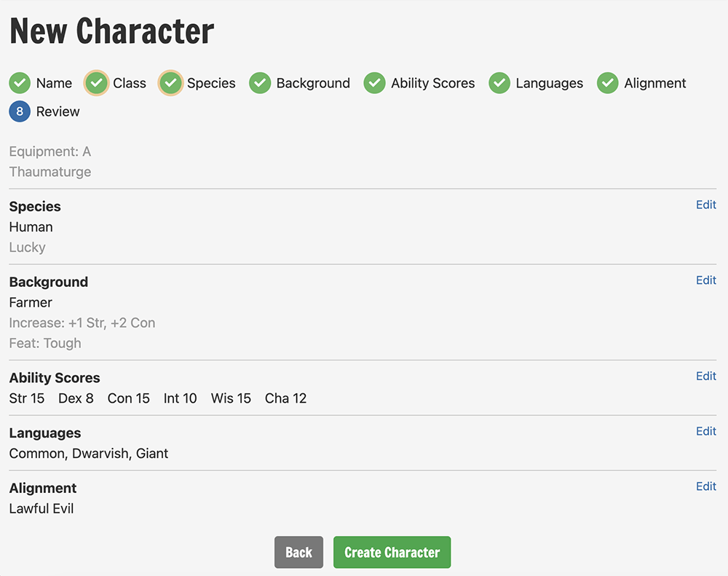Go to the Name step label

pos(55,83)
